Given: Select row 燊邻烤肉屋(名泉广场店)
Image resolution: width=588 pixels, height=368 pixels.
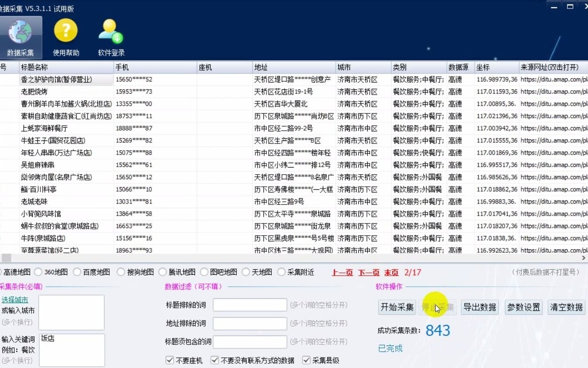Looking at the screenshot, I should click(293, 177).
